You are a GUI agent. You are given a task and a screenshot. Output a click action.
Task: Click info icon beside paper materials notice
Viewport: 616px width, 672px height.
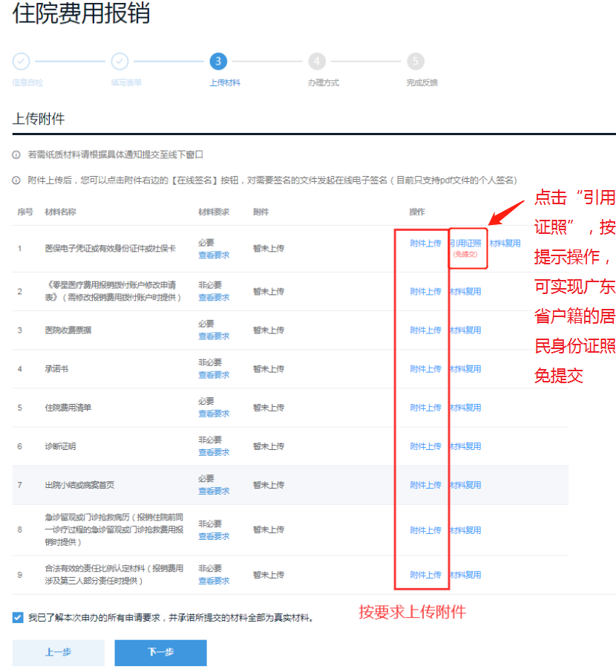coord(16,155)
